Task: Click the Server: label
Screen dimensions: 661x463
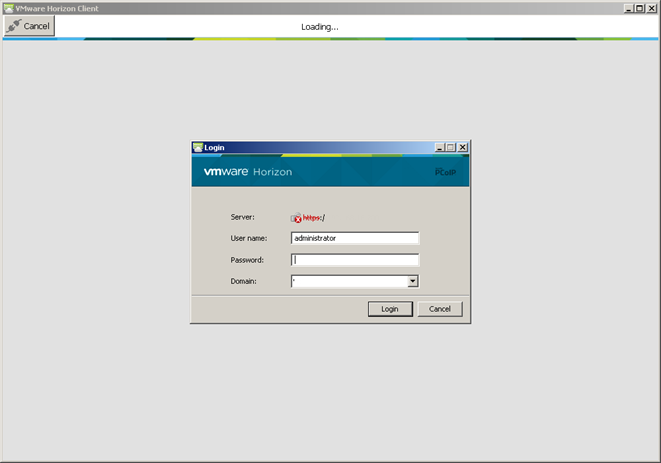Action: pyautogui.click(x=242, y=217)
